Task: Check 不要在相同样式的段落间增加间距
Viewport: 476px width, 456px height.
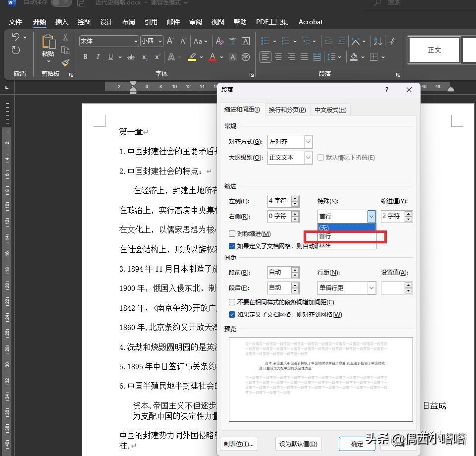Action: (x=231, y=302)
